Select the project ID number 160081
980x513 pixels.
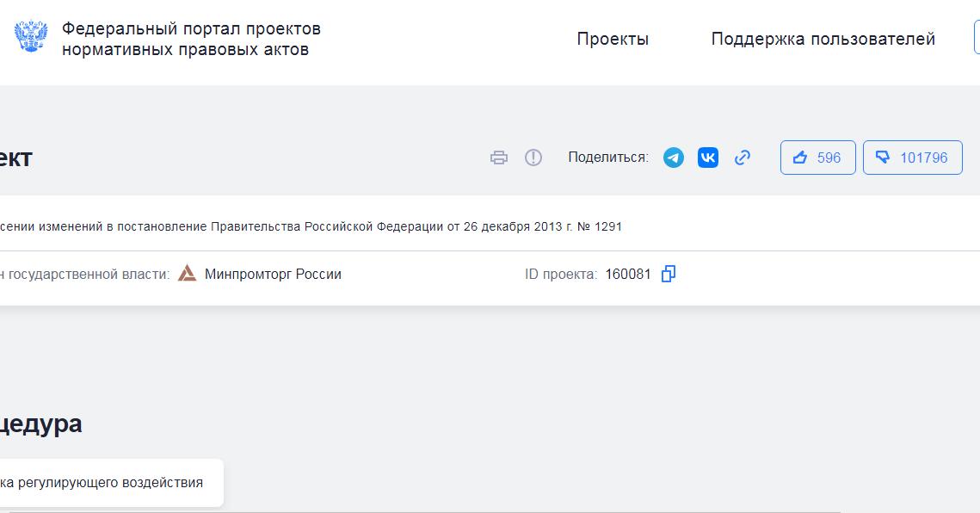[628, 274]
